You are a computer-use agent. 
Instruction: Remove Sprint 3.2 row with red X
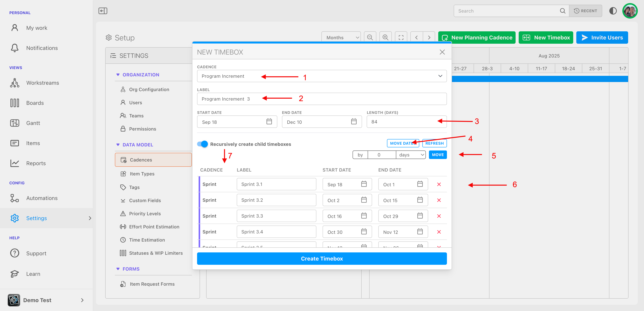(x=439, y=200)
